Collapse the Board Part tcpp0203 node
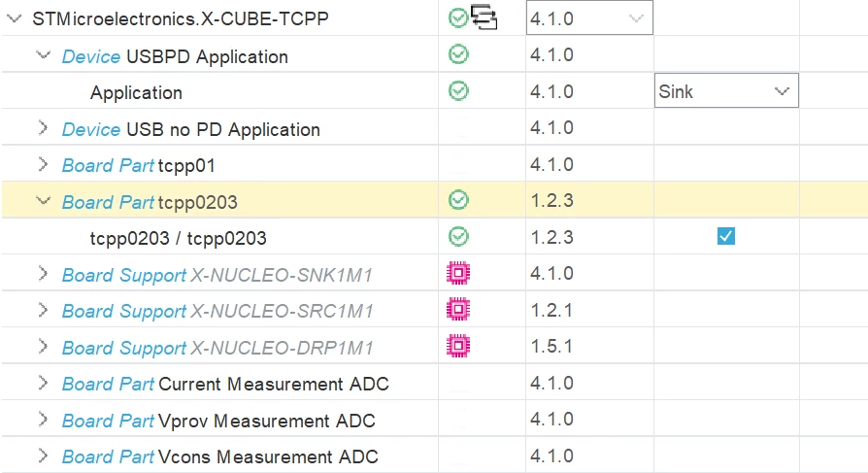This screenshot has height=473, width=868. coord(43,200)
